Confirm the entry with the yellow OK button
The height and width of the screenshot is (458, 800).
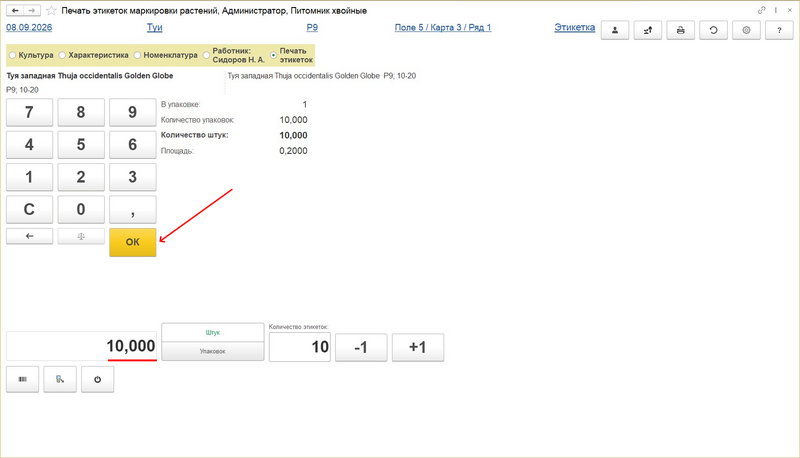[133, 242]
